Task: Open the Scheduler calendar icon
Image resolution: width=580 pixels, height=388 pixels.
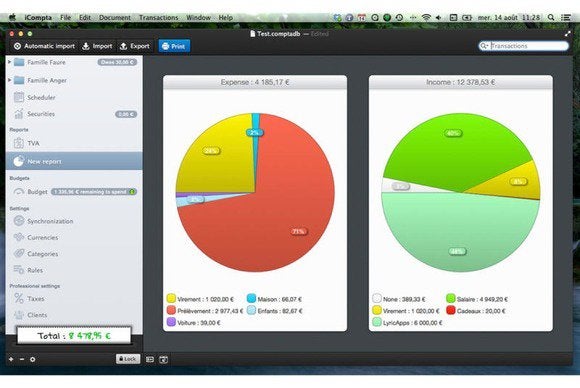Action: (18, 97)
